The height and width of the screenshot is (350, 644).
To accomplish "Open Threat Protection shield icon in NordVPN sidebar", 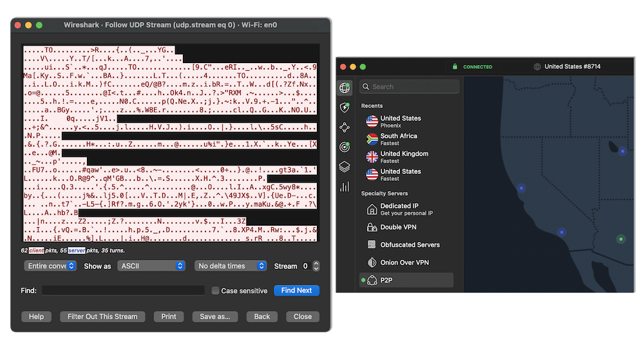I will (345, 107).
